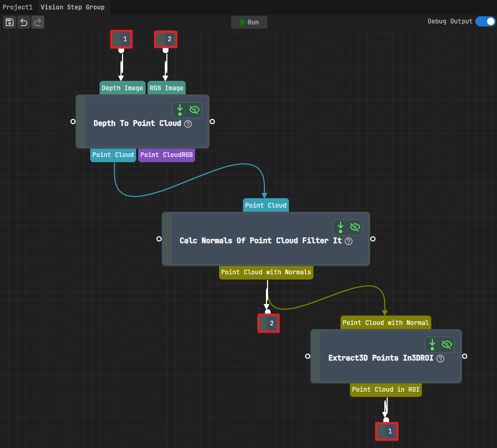
Task: Click green download arrow on Extract3D Points node
Action: (x=432, y=345)
